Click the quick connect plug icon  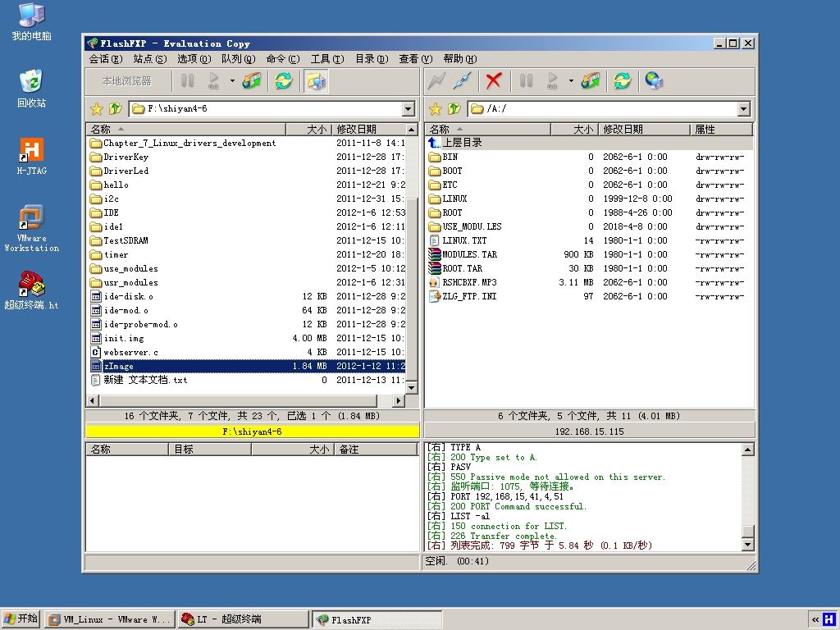click(x=463, y=81)
